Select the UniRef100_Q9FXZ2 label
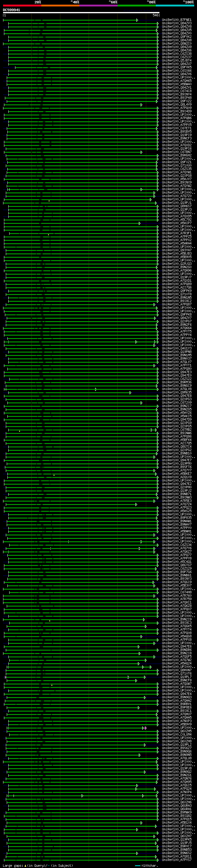The height and width of the screenshot is (868, 197). point(177,101)
